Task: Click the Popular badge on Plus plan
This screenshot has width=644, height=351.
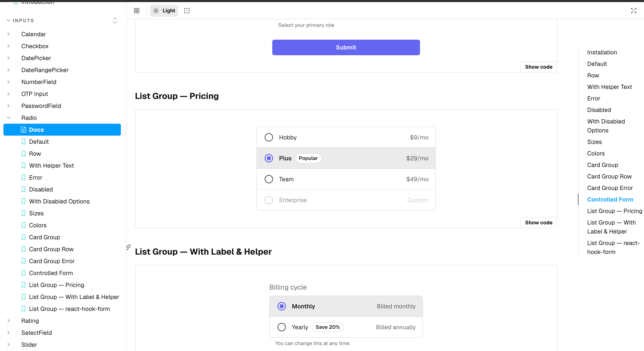Action: [x=308, y=158]
